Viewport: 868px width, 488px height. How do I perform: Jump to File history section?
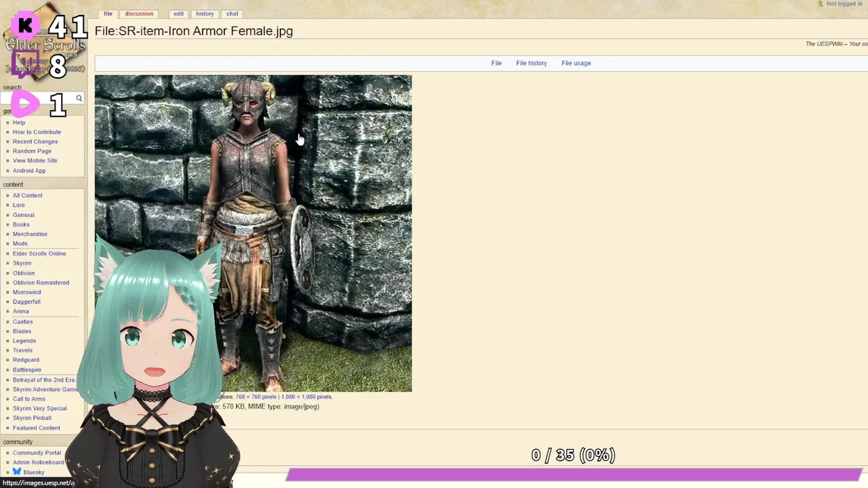coord(531,63)
